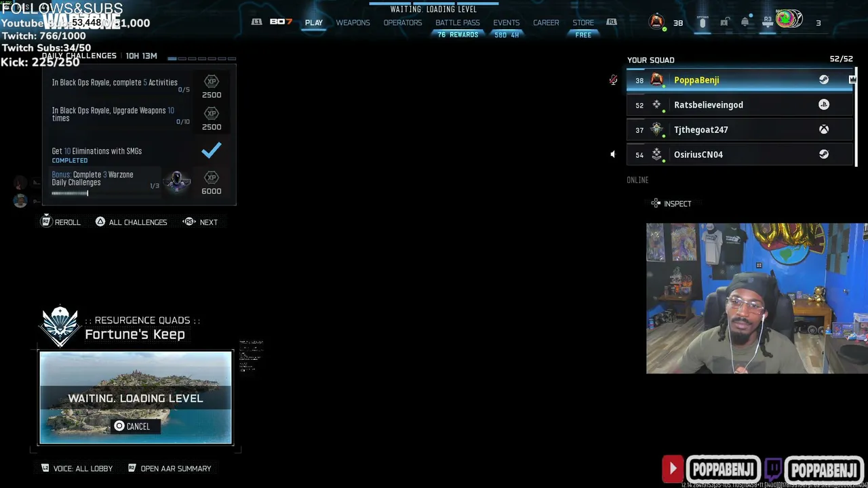Click "In Black Ops Royale, complete 5 Activities"
Image resolution: width=868 pixels, height=488 pixels.
click(x=115, y=83)
